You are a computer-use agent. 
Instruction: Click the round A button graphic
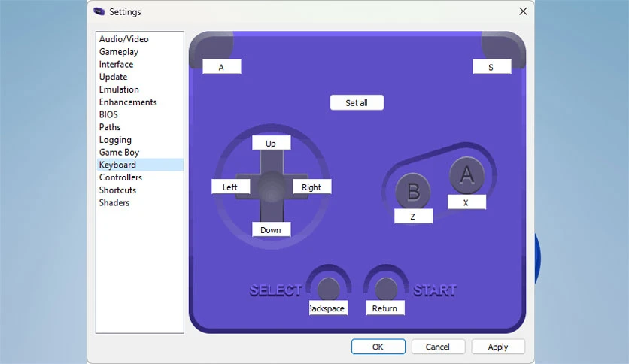point(466,174)
